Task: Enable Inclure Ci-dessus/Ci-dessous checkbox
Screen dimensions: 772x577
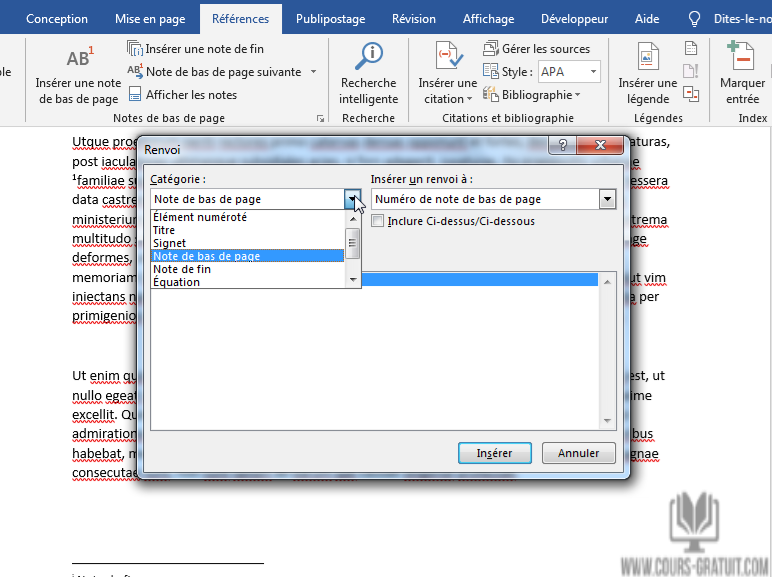Action: (378, 221)
